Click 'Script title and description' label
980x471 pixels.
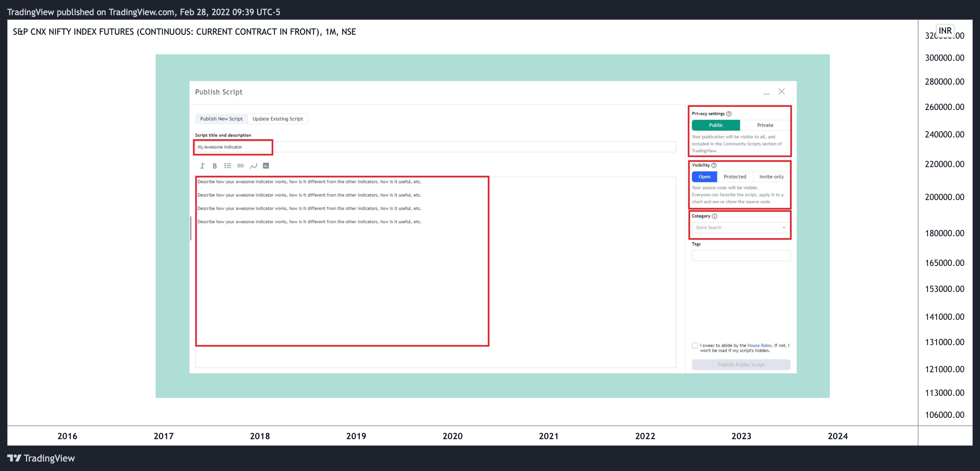coord(223,135)
